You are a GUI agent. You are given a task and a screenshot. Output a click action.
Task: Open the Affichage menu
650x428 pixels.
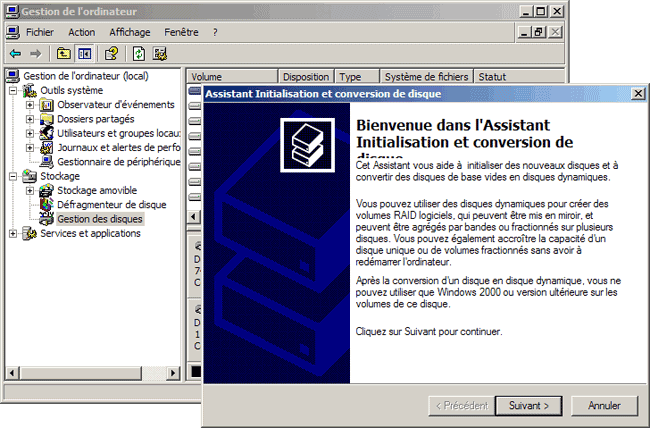(129, 32)
